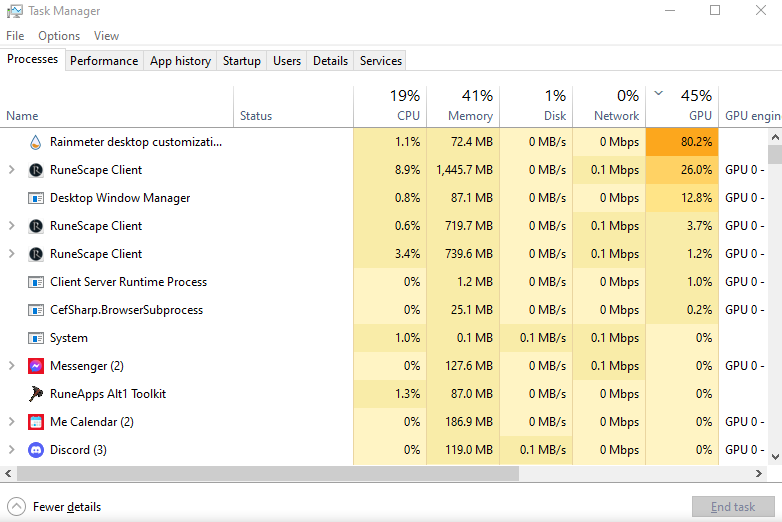The image size is (782, 522).
Task: Click the Task Manager title bar icon
Action: (14, 11)
